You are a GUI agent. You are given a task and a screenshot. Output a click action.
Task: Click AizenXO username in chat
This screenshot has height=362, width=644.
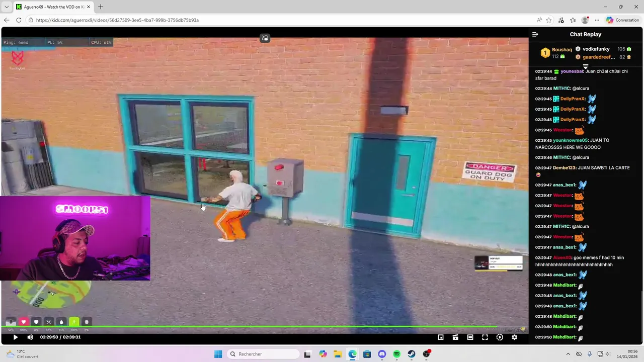click(562, 258)
